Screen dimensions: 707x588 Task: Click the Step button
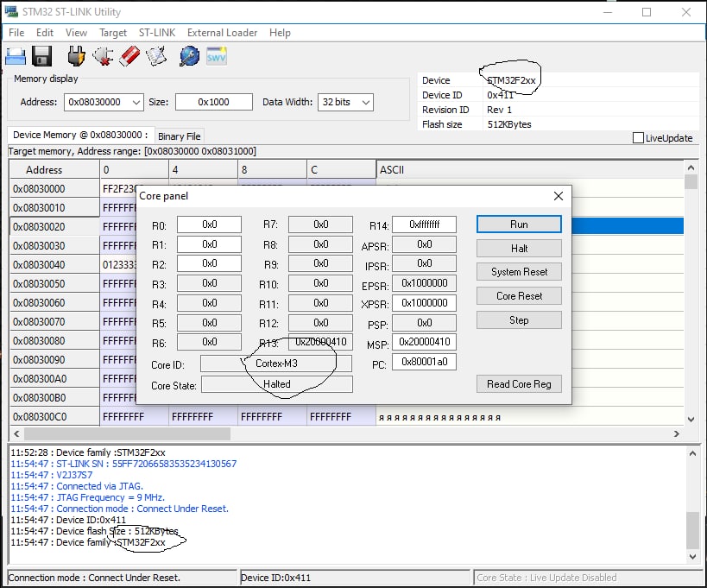pos(519,320)
